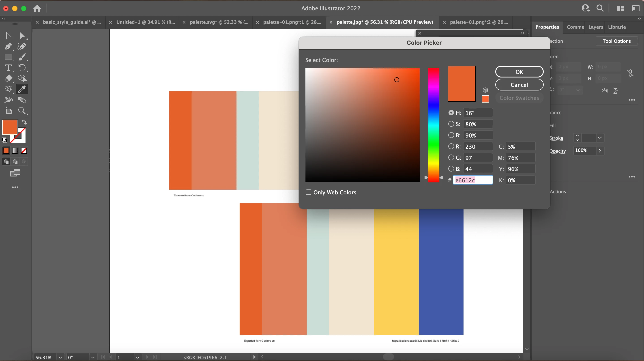Cancel the Color Picker dialog
This screenshot has height=361, width=644.
[x=519, y=85]
